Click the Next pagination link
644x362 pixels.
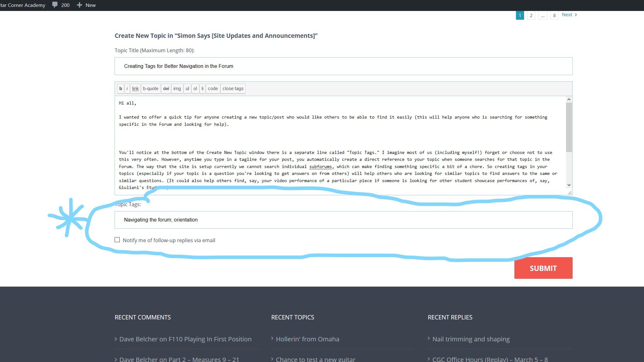[x=567, y=15]
